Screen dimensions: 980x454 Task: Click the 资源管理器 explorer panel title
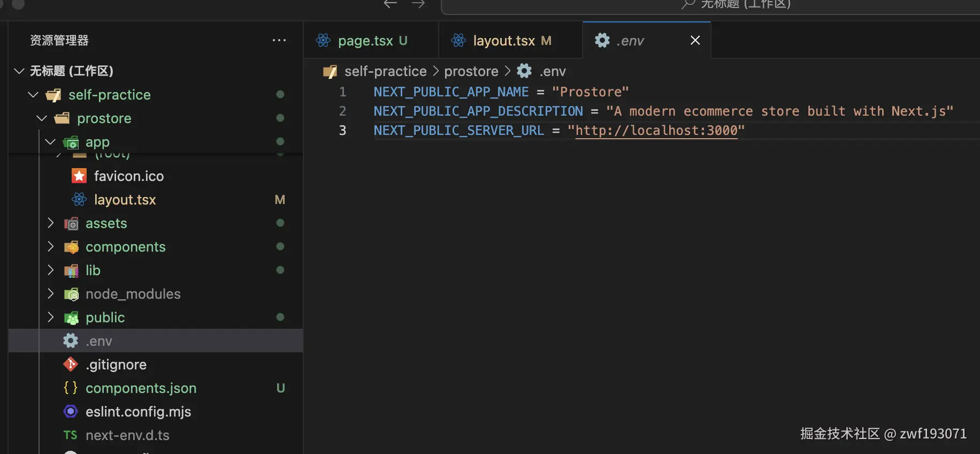click(59, 40)
